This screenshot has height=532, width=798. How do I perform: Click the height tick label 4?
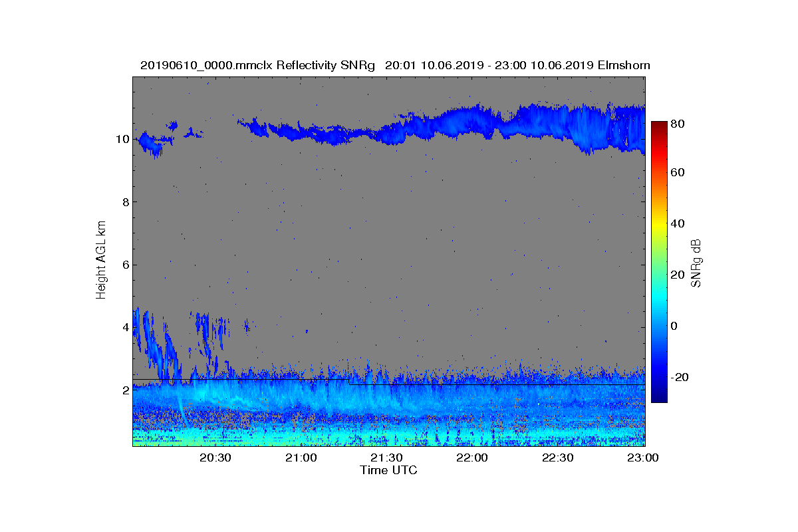click(125, 327)
